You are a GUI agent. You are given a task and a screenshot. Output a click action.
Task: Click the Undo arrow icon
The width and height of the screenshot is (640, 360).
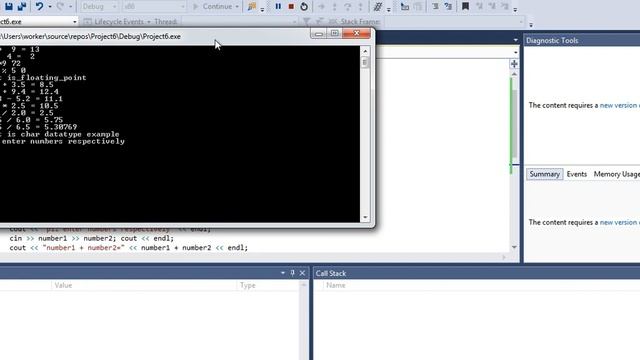39,6
